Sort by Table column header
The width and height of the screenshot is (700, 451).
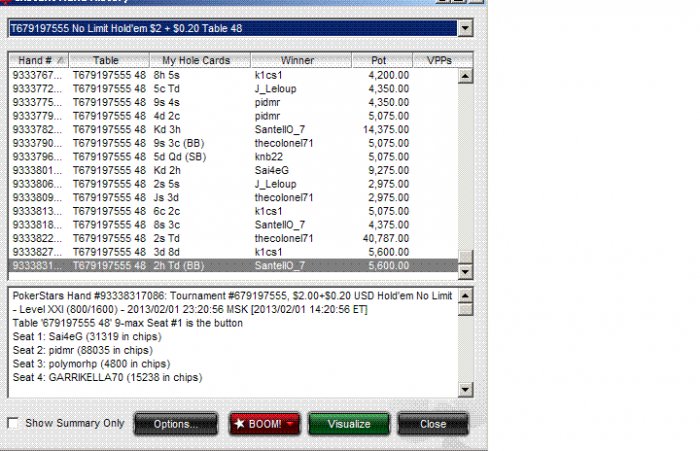tap(109, 60)
